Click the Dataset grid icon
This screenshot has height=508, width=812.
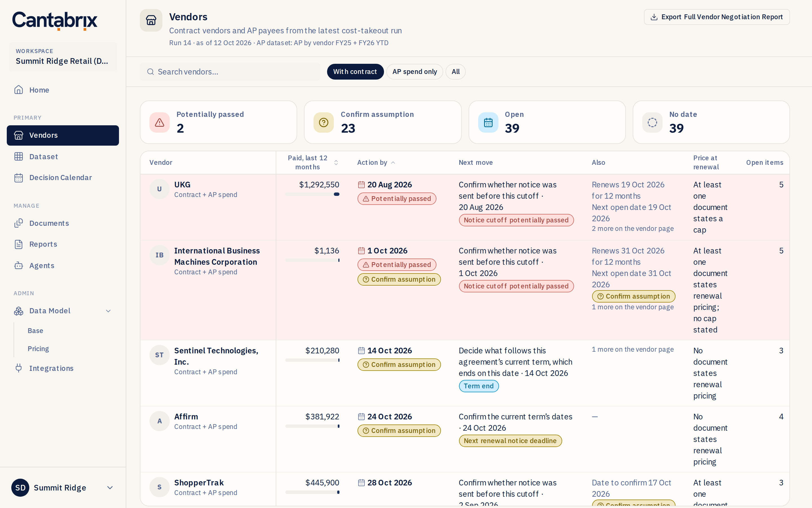pos(18,157)
